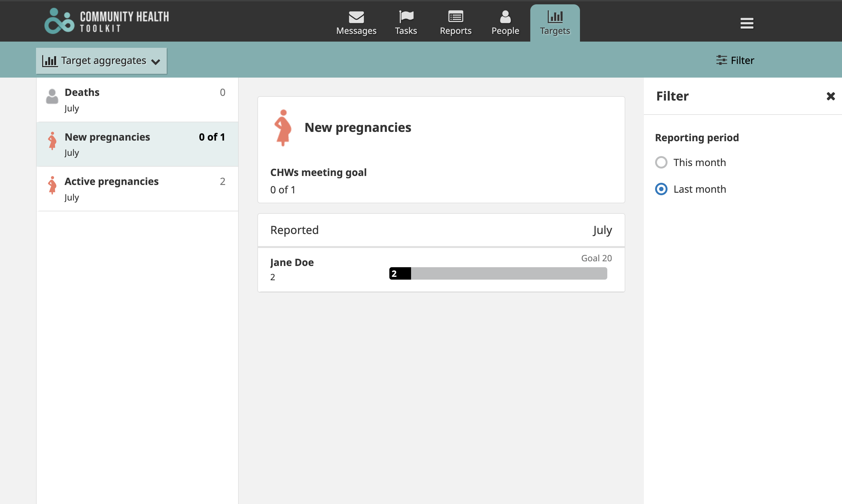The height and width of the screenshot is (504, 842).
Task: Click the large pregnancy icon in detail card
Action: point(283,128)
